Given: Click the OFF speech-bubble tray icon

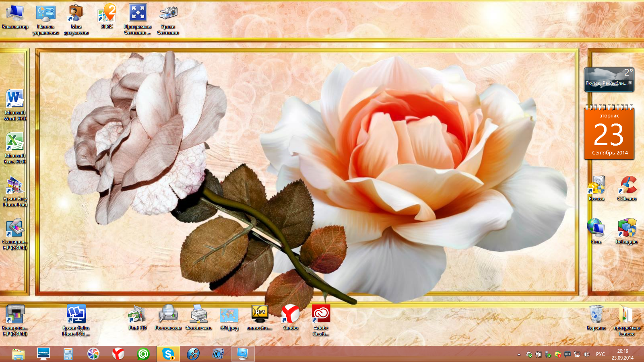Looking at the screenshot, I should pyautogui.click(x=568, y=354).
